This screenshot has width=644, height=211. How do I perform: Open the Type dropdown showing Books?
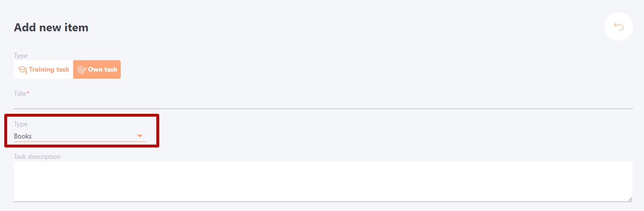pos(80,136)
